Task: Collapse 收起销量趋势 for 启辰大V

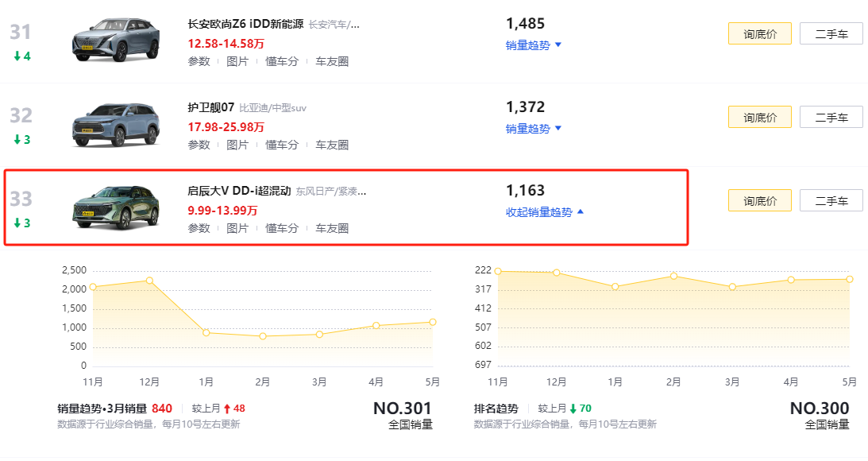Action: (x=544, y=212)
